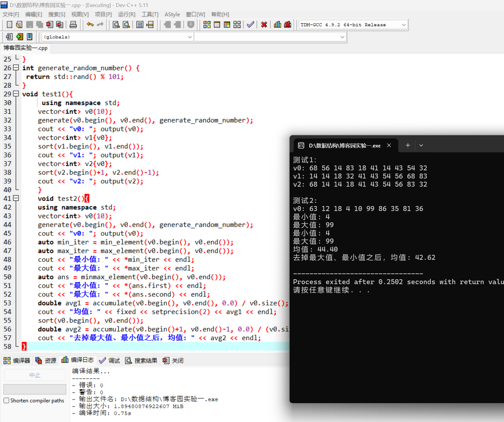Click the Goto Line toolbar icon
504x422 pixels.
point(150,25)
